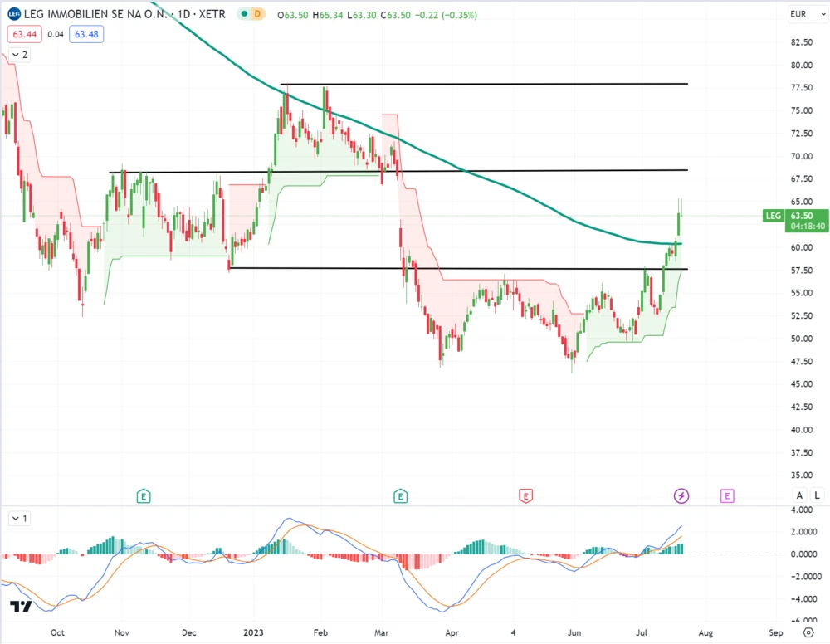Click the purple lightning news event icon

[x=681, y=495]
